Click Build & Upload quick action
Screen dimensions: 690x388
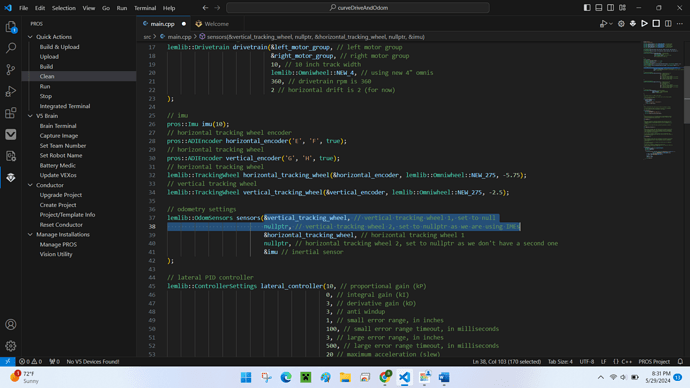[59, 47]
